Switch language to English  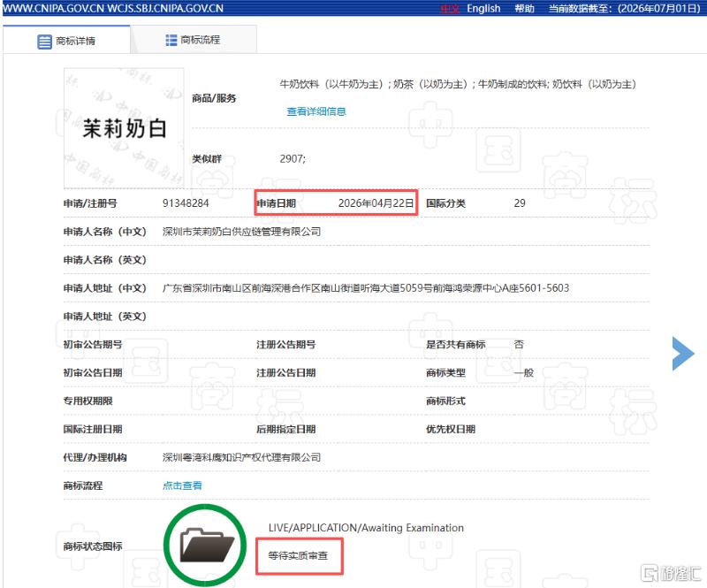483,9
